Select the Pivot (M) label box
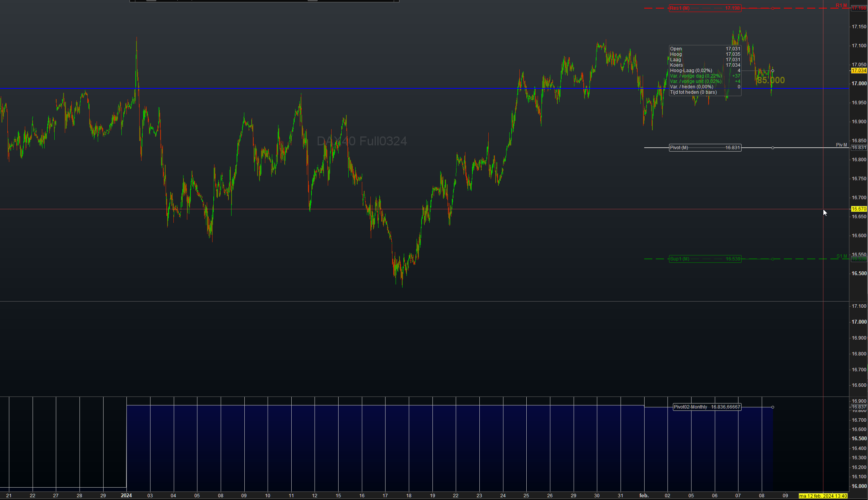The width and height of the screenshot is (868, 500). [x=705, y=148]
